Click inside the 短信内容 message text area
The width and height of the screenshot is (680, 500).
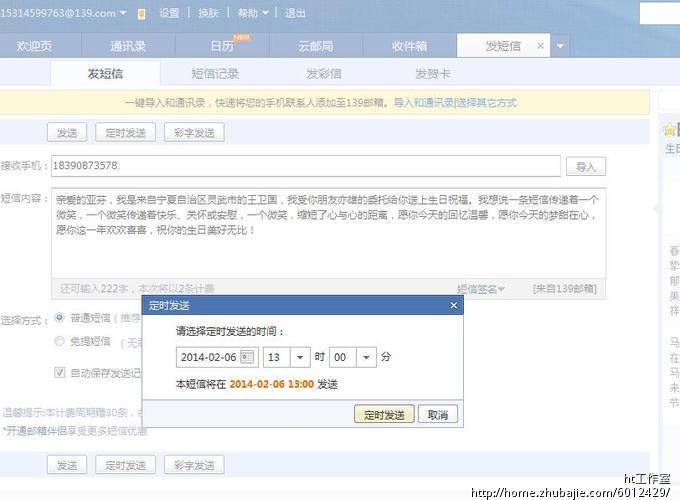click(329, 234)
